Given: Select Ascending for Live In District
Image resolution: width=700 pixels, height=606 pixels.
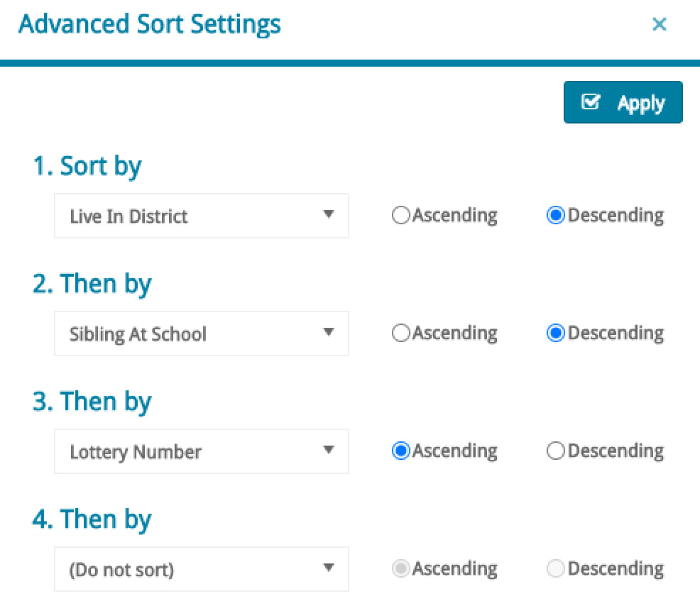Looking at the screenshot, I should 400,214.
